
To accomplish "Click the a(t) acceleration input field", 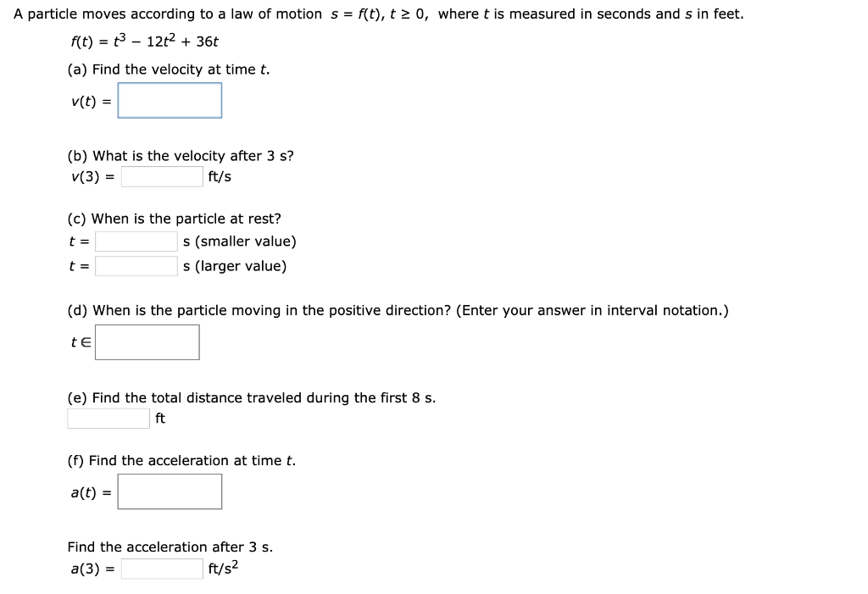I will [x=170, y=491].
